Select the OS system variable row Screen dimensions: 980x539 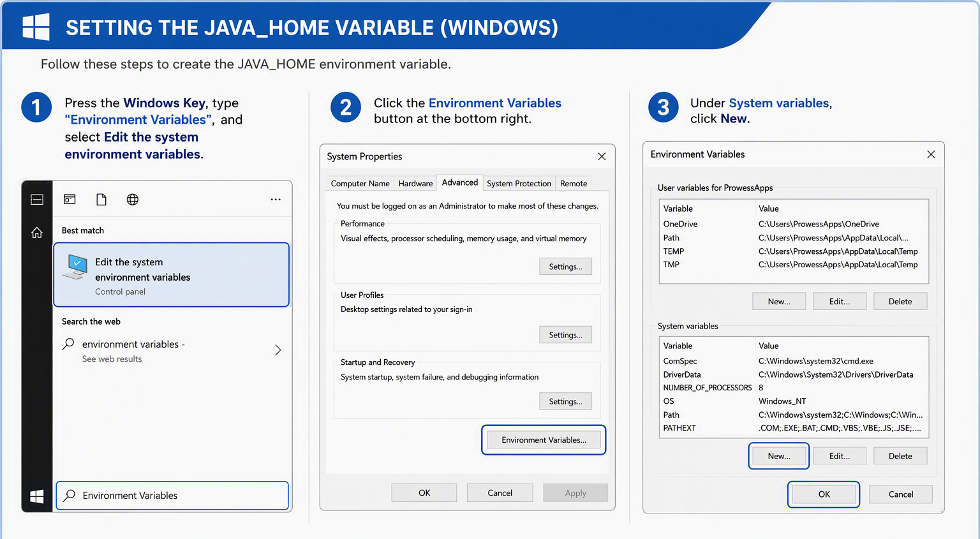[794, 401]
